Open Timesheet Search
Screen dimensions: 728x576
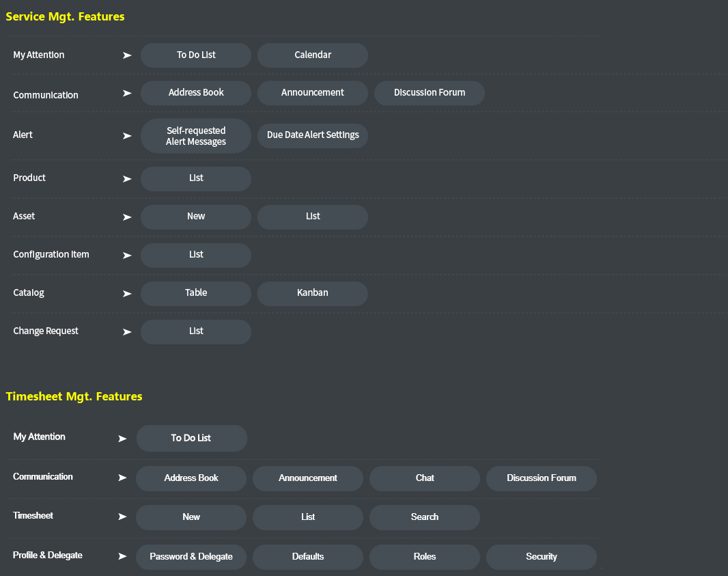click(x=424, y=517)
